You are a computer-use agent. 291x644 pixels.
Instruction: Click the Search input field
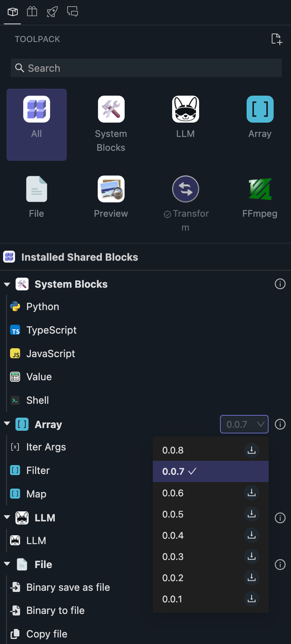click(x=147, y=68)
